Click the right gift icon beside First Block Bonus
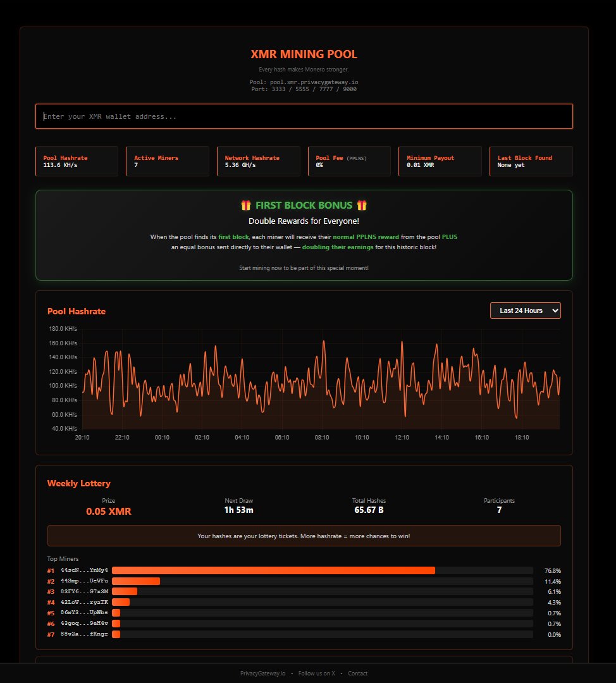The width and height of the screenshot is (616, 683). click(362, 205)
